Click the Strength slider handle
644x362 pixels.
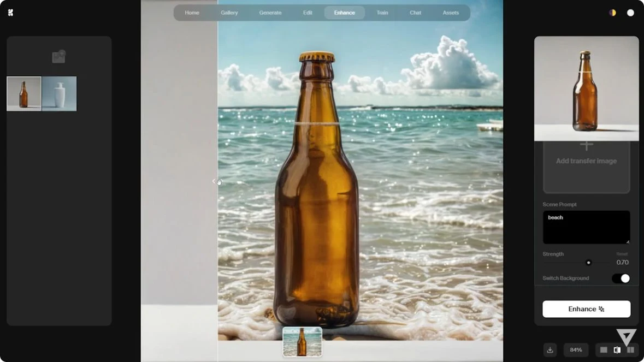pos(588,263)
